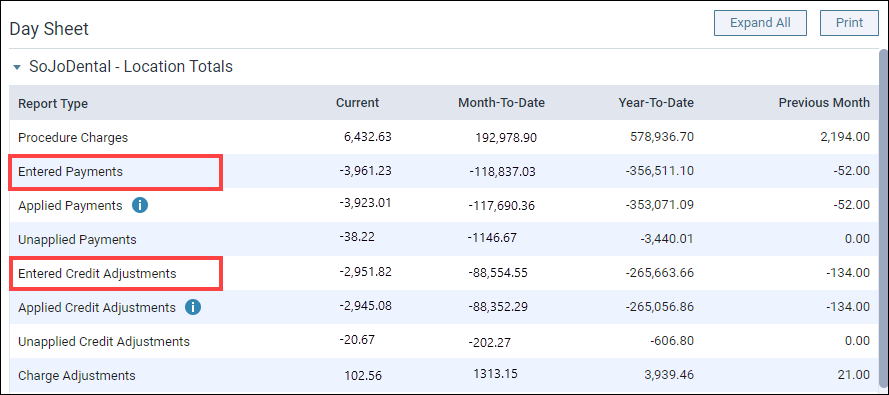
Task: Click the SoJoDental - Location Totals heading
Action: tap(131, 67)
